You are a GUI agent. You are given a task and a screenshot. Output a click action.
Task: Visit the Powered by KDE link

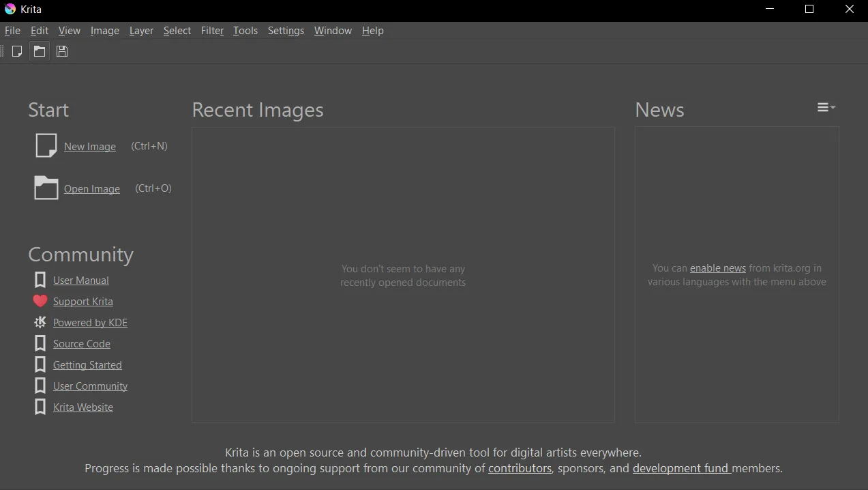(x=91, y=323)
